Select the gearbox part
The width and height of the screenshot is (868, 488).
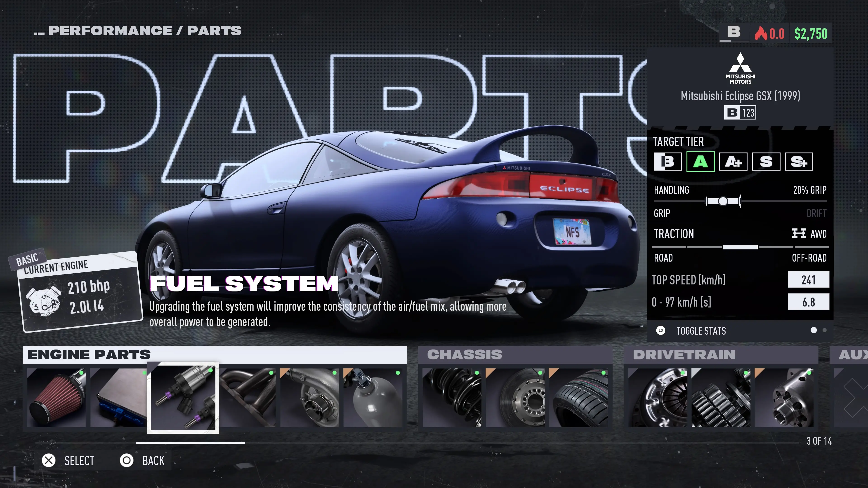coord(721,398)
